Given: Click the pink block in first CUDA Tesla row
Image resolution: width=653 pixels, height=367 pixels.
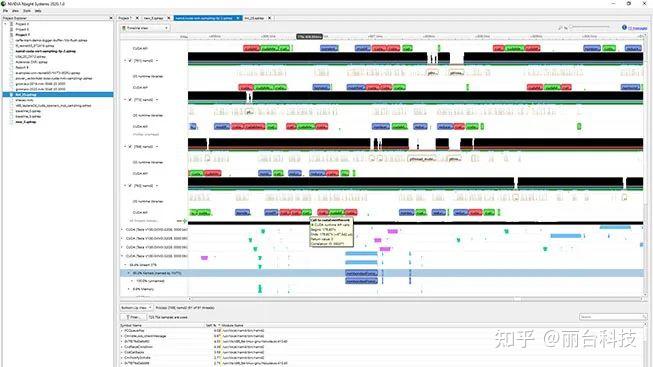Looking at the screenshot, I should (392, 231).
